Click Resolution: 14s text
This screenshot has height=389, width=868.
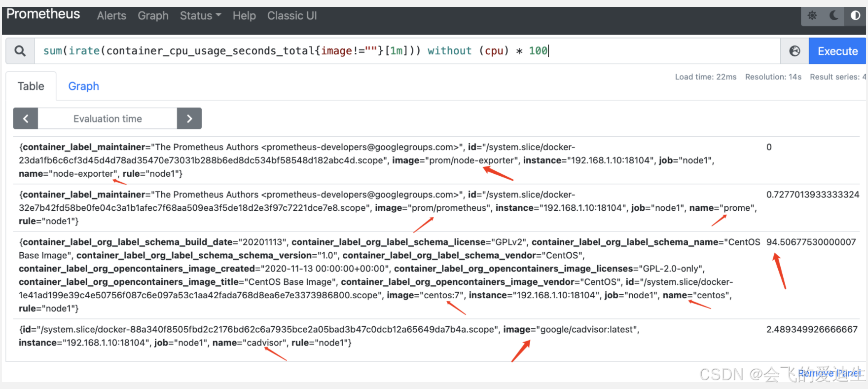pyautogui.click(x=773, y=77)
